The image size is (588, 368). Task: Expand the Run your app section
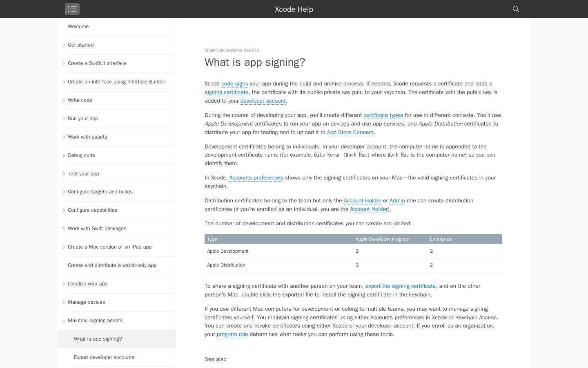pos(64,119)
